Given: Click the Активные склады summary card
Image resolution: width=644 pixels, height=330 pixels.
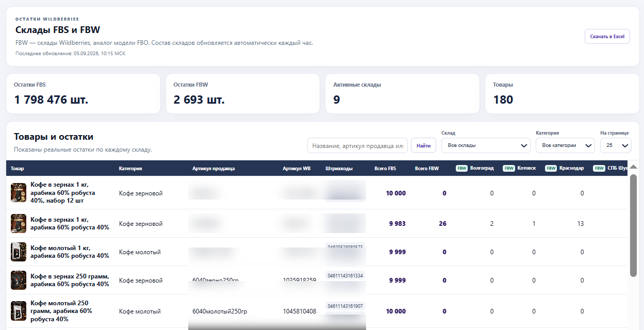Looking at the screenshot, I should 402,93.
